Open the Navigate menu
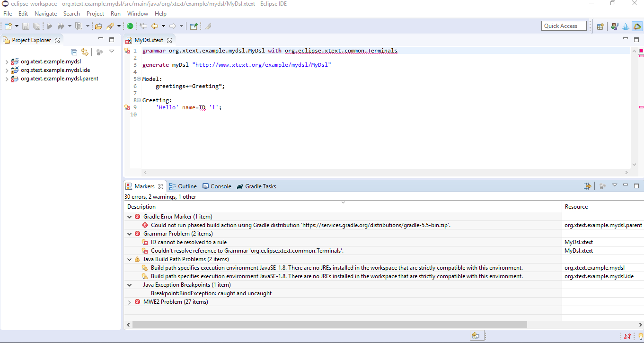 (x=45, y=14)
